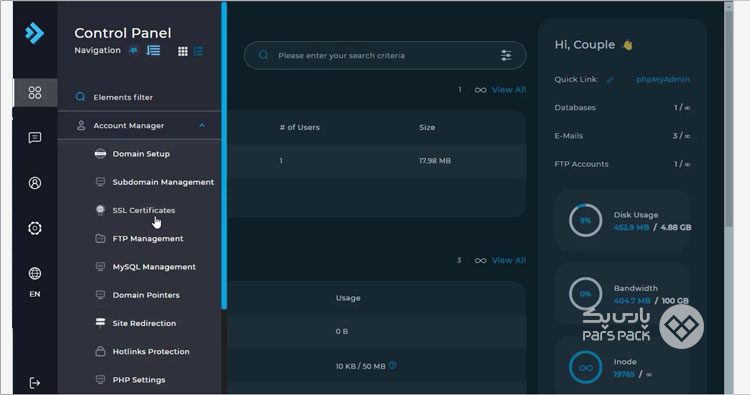This screenshot has width=750, height=395.
Task: Click the Account Manager person icon
Action: click(x=81, y=125)
